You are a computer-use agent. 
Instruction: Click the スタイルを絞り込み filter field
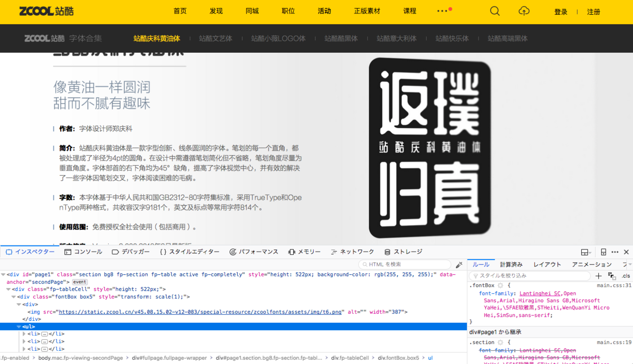pos(530,276)
